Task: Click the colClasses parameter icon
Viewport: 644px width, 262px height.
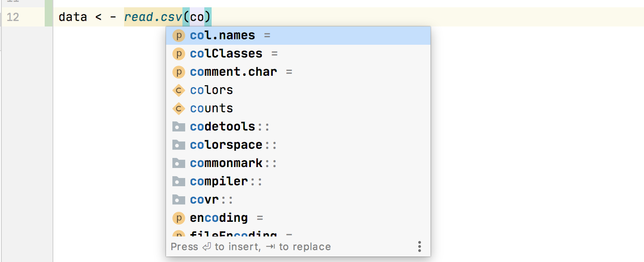Action: coord(178,54)
